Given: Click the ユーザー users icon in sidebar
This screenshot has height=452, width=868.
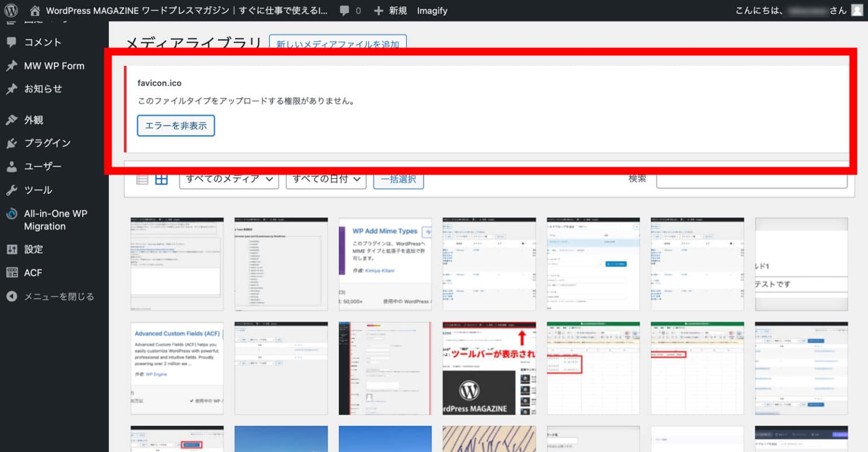Looking at the screenshot, I should 11,166.
